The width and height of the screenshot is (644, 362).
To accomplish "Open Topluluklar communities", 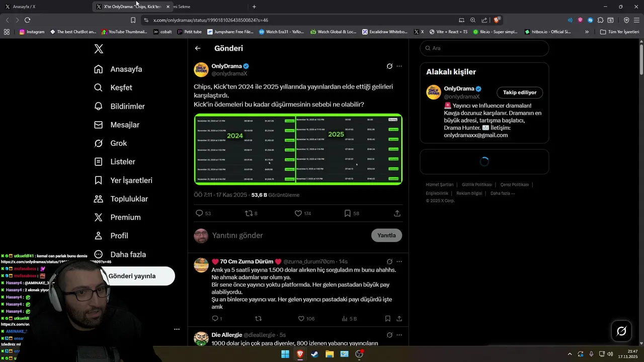I will (121, 199).
